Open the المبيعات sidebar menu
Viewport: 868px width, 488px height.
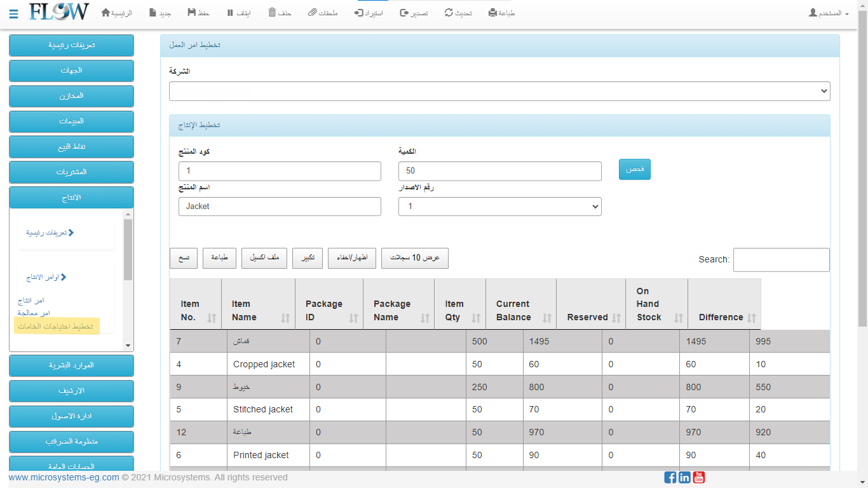71,121
